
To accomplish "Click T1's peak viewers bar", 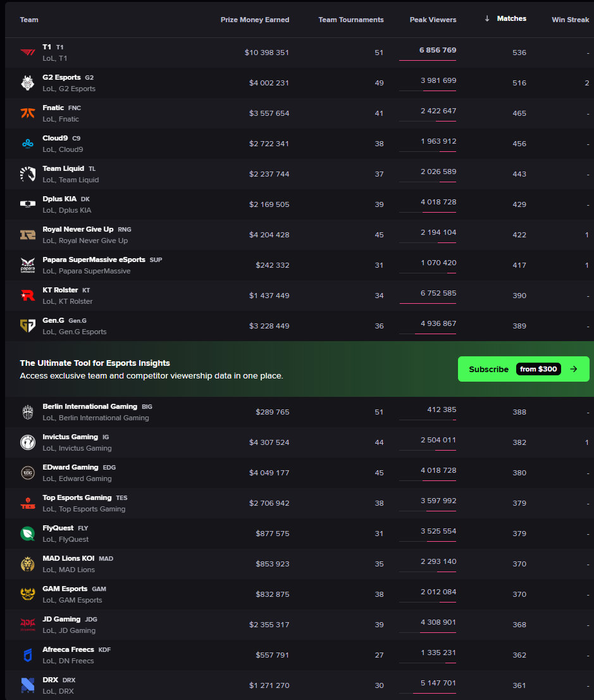I will point(428,60).
